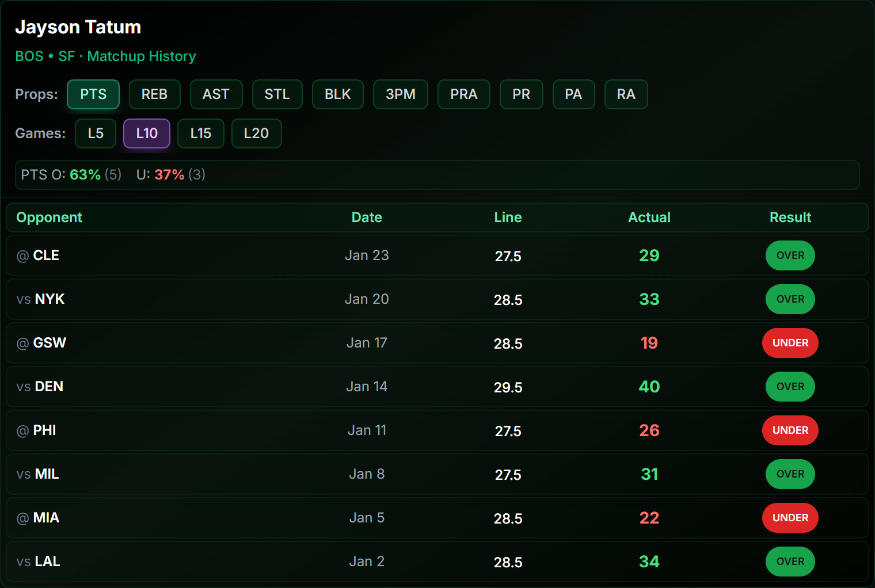The image size is (875, 588).
Task: Click the 'Jayson Tatum' player name heading
Action: (x=78, y=27)
